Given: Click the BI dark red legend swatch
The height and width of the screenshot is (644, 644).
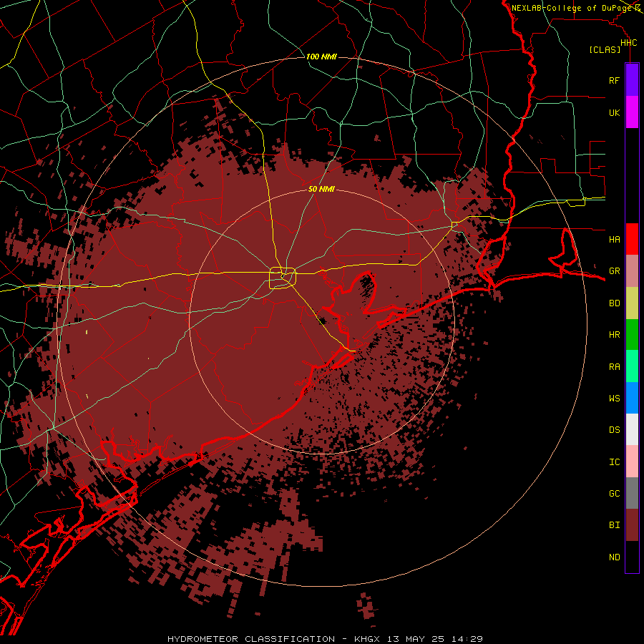Looking at the screenshot, I should click(x=632, y=525).
